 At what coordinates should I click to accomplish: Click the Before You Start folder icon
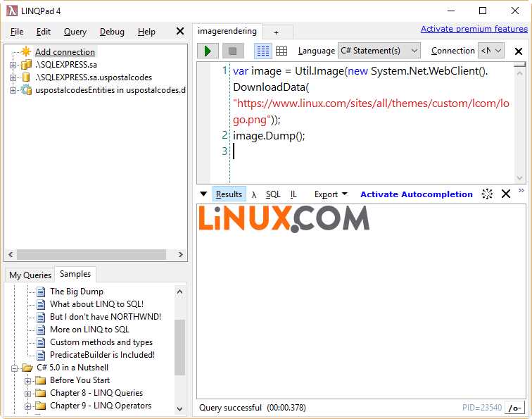(x=40, y=380)
